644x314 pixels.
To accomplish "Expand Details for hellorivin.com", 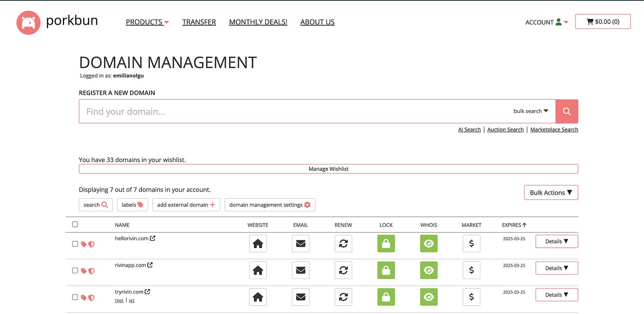I will coord(557,241).
